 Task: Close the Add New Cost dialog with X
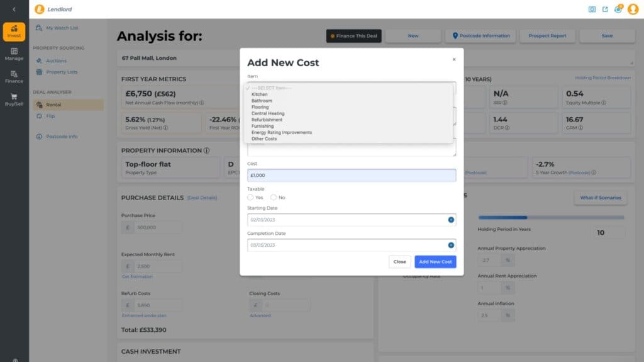pos(454,59)
